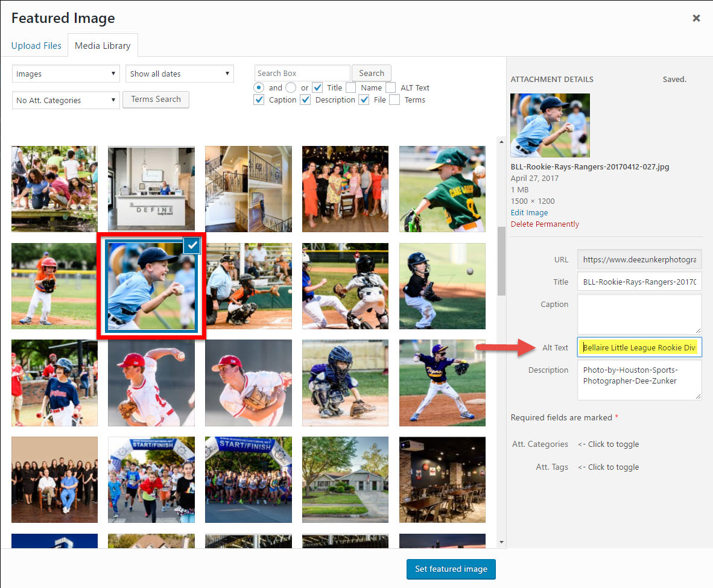The height and width of the screenshot is (588, 713).
Task: Click the URL field
Action: (639, 260)
